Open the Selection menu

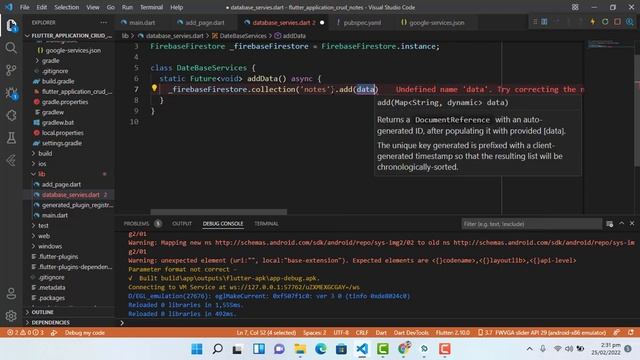point(67,7)
